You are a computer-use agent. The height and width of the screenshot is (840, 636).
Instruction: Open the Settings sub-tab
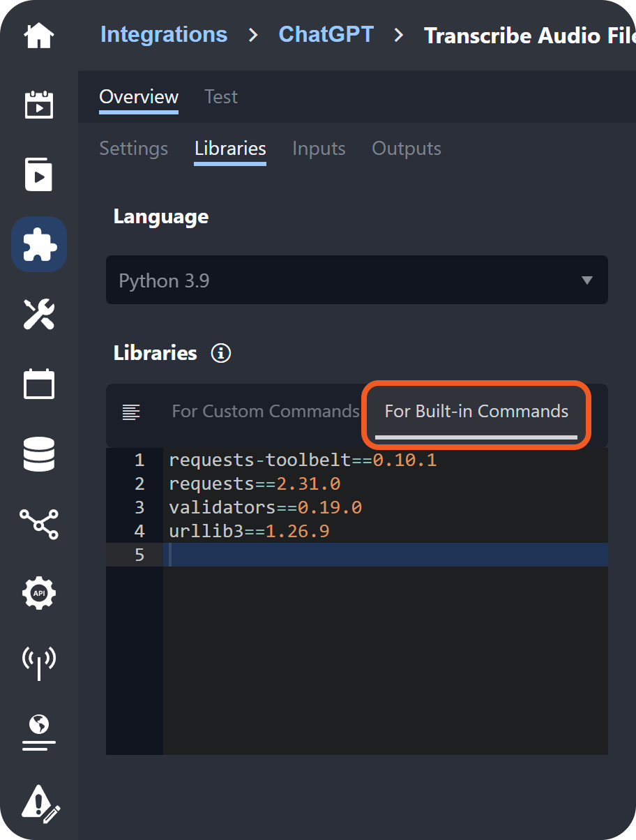133,149
